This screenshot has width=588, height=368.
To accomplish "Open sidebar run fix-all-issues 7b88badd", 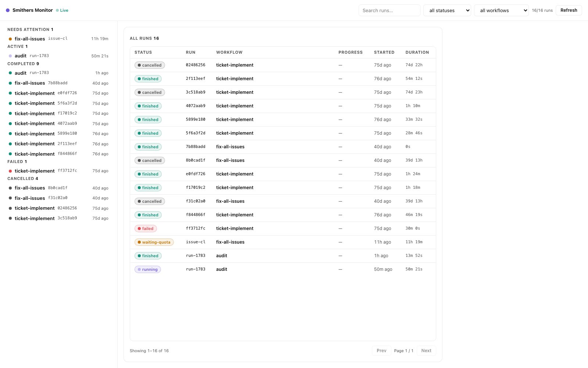I will click(x=58, y=83).
